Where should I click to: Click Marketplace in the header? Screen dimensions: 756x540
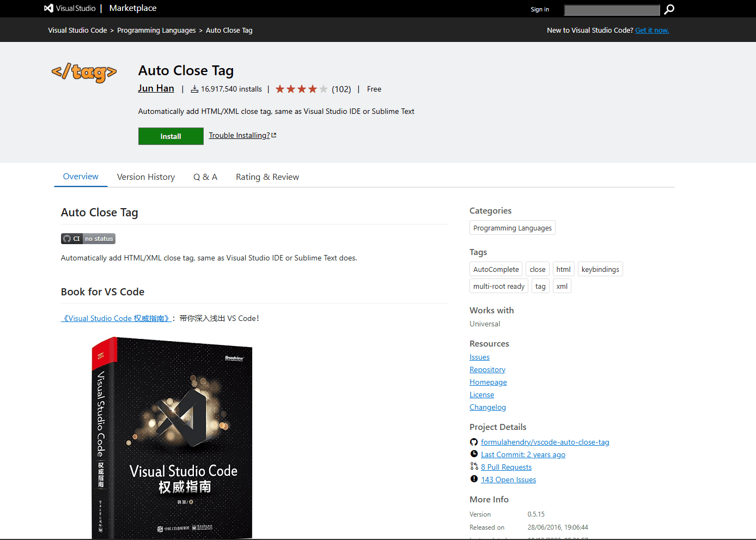coord(133,8)
